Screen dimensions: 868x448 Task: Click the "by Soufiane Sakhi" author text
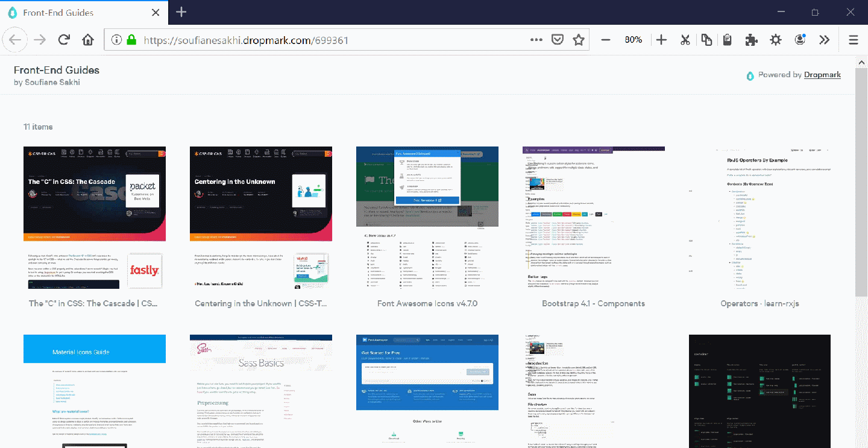coord(47,83)
